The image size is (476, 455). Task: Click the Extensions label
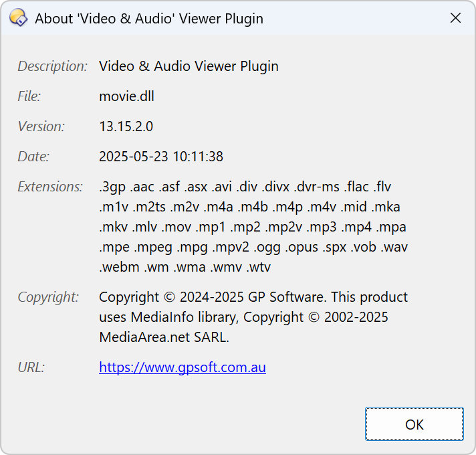tap(50, 187)
